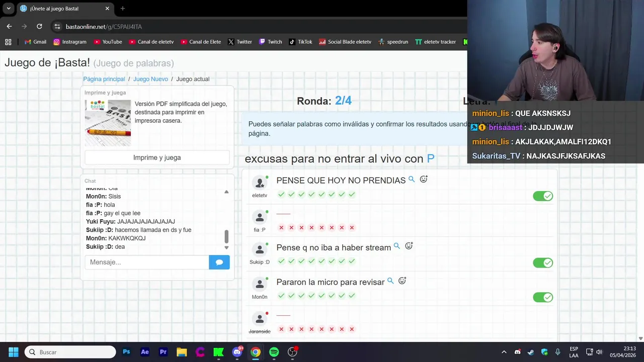Select the ¡Únete al juego Basta! tab
Screen dimensions: 644x362
coord(64,9)
